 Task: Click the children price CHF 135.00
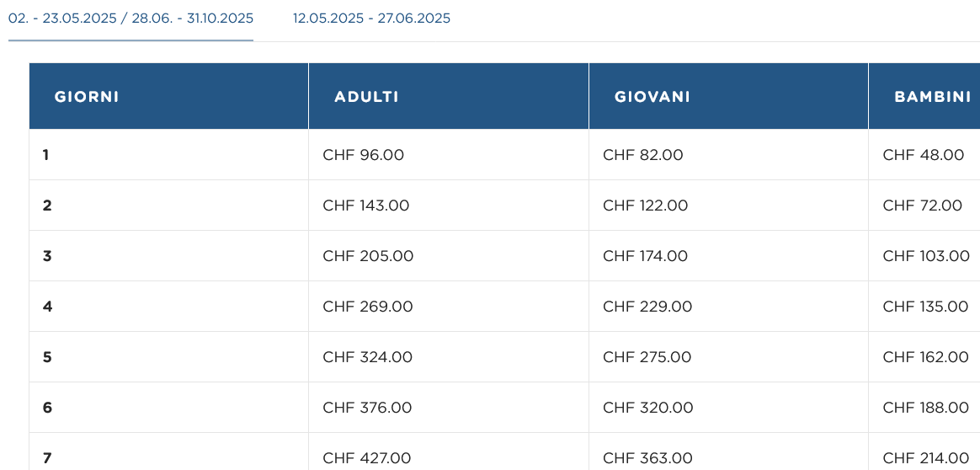point(925,307)
